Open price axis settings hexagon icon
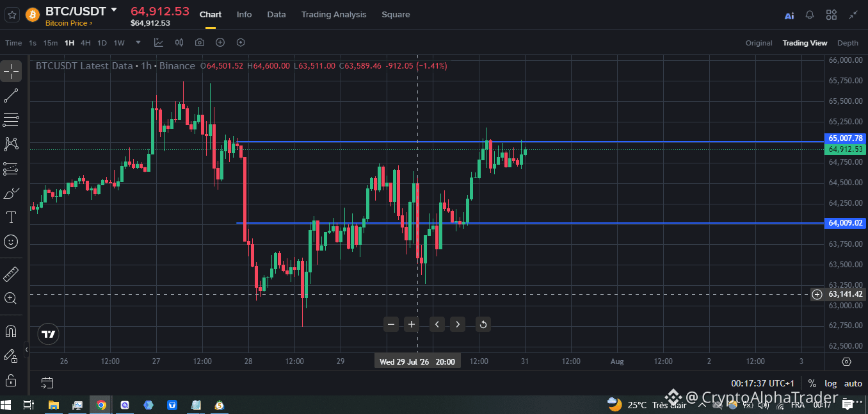868x414 pixels. click(846, 361)
